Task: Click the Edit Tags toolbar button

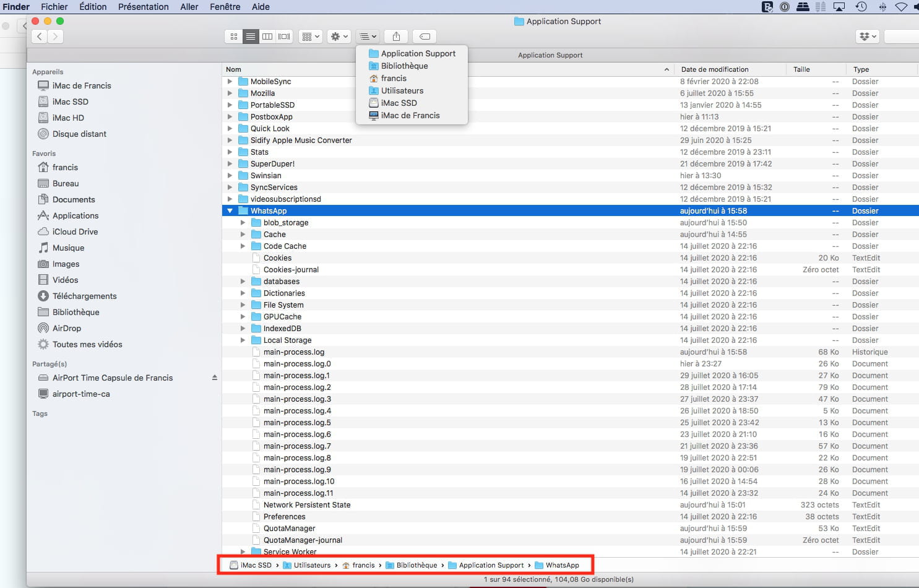Action: click(425, 37)
